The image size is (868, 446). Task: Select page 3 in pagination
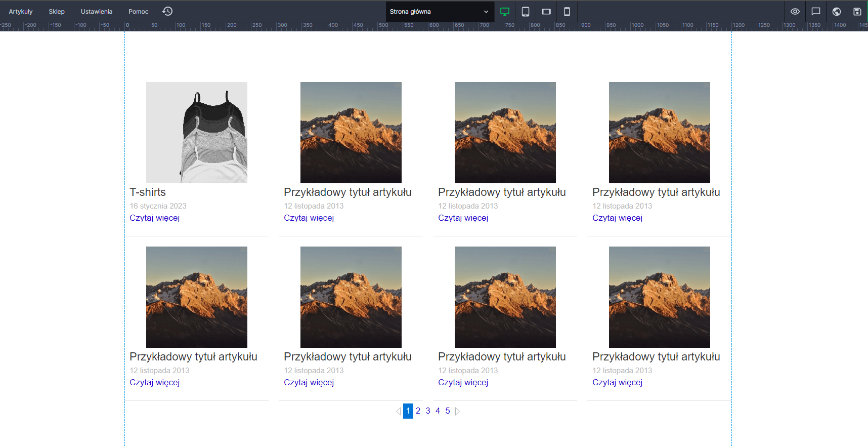pos(428,411)
